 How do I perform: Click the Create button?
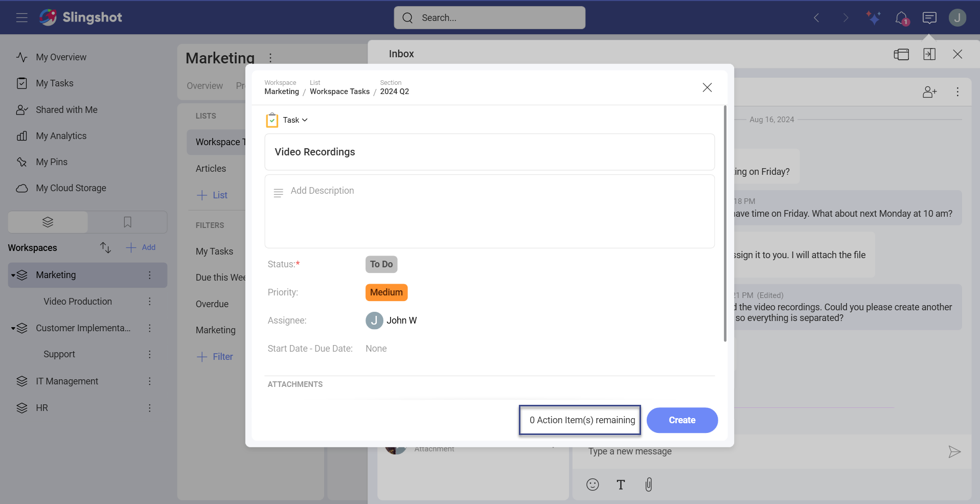point(682,420)
